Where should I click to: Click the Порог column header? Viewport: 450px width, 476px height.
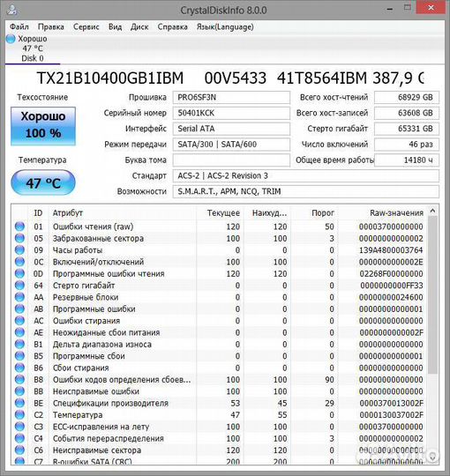tap(314, 212)
